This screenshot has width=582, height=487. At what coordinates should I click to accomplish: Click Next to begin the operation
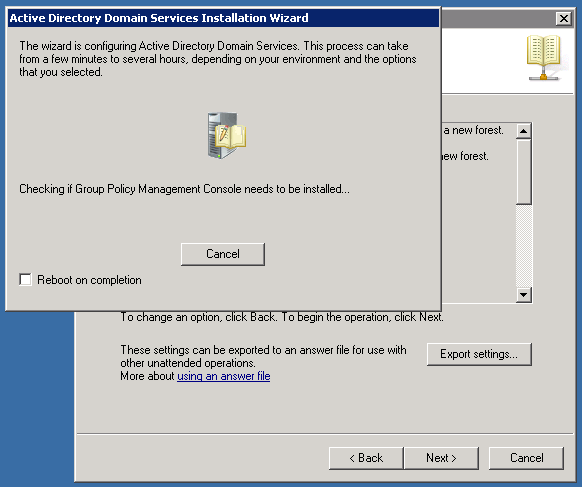441,458
